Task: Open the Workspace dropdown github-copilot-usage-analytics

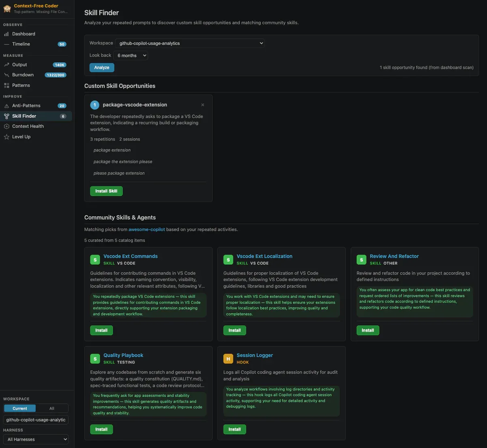Action: pos(190,43)
